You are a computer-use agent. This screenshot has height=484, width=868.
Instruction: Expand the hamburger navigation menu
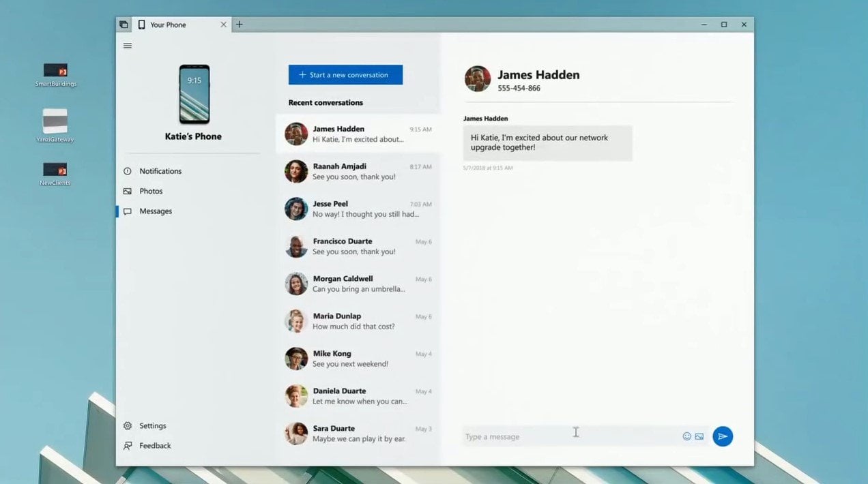pyautogui.click(x=128, y=46)
